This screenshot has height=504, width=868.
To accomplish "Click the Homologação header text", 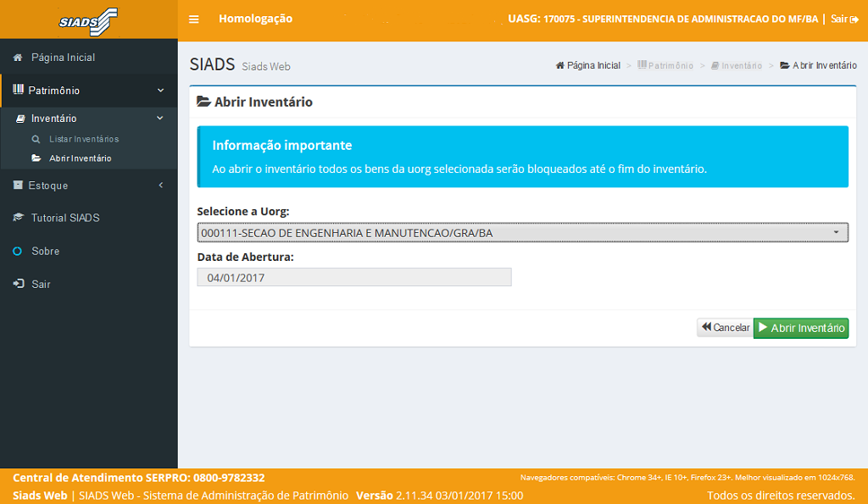I will [255, 19].
